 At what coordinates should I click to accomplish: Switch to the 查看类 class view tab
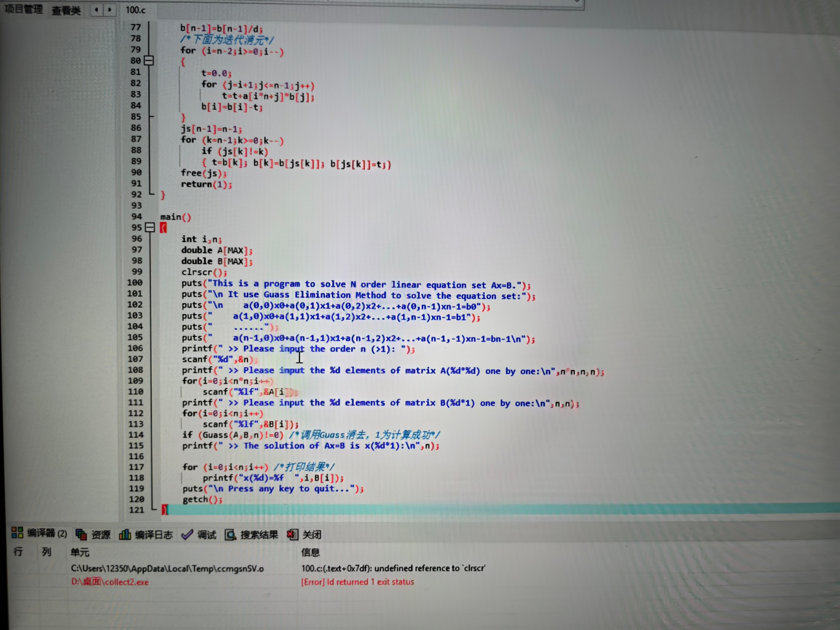coord(66,10)
